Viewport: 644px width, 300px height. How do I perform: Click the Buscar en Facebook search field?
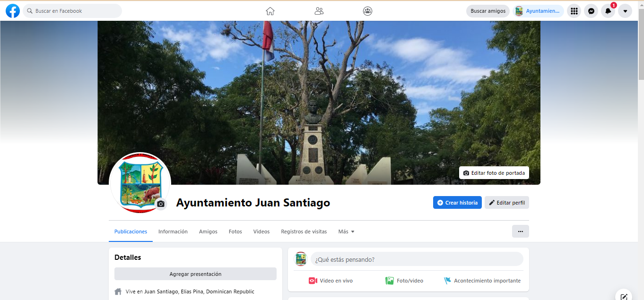76,11
